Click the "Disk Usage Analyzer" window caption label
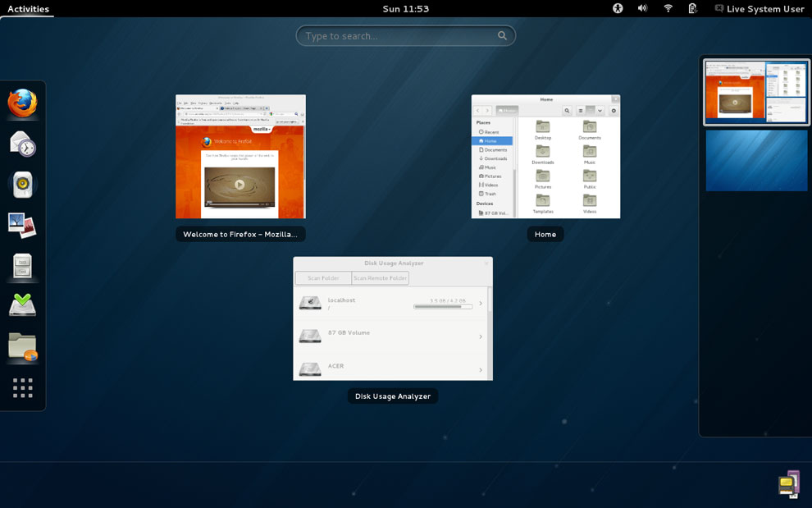The image size is (812, 508). pos(393,396)
